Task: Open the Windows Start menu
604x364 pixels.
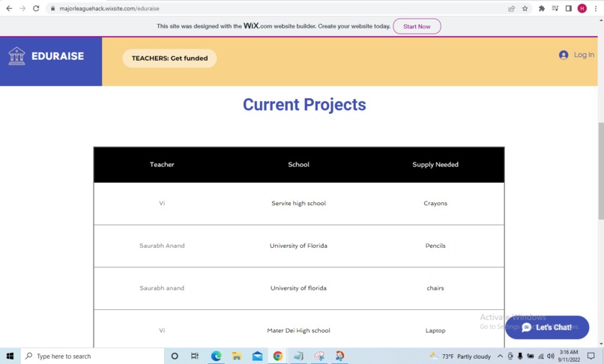Action: pyautogui.click(x=10, y=357)
